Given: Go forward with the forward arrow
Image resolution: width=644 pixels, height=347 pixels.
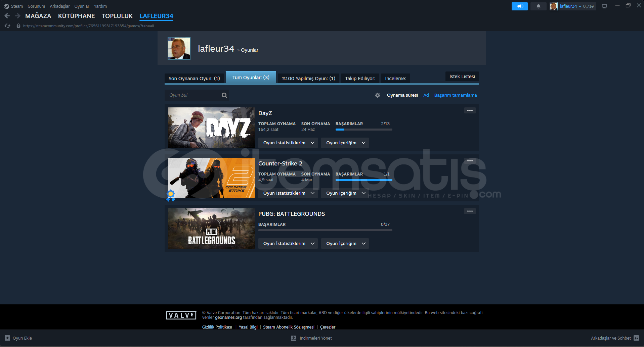Looking at the screenshot, I should [x=18, y=16].
